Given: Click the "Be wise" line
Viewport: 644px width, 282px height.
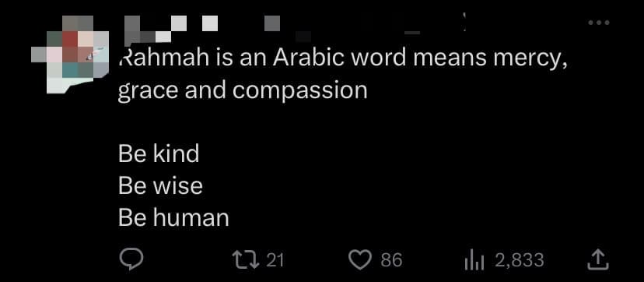Looking at the screenshot, I should point(160,185).
